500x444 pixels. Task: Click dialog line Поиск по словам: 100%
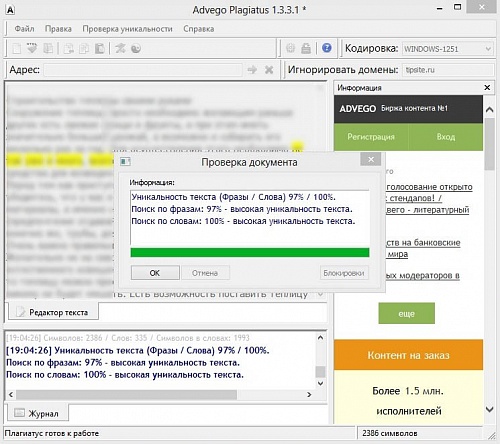243,221
